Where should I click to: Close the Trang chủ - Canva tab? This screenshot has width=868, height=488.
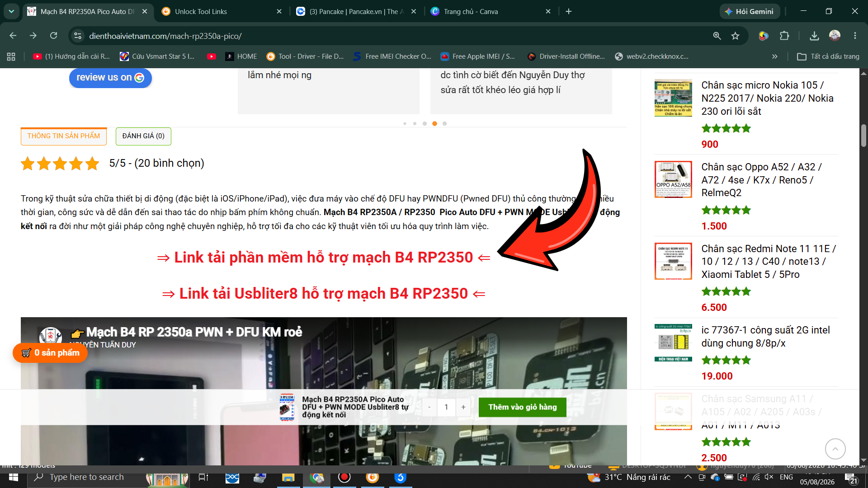(x=548, y=11)
